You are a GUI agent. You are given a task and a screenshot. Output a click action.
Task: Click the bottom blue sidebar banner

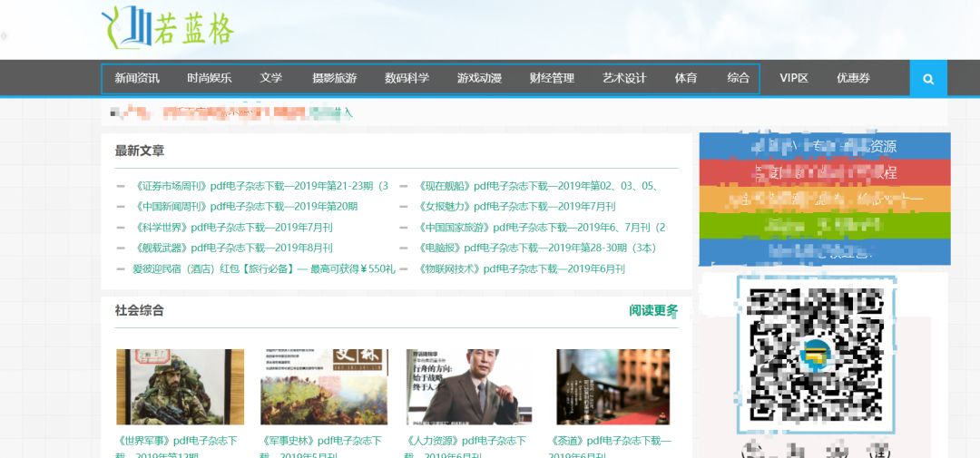825,252
